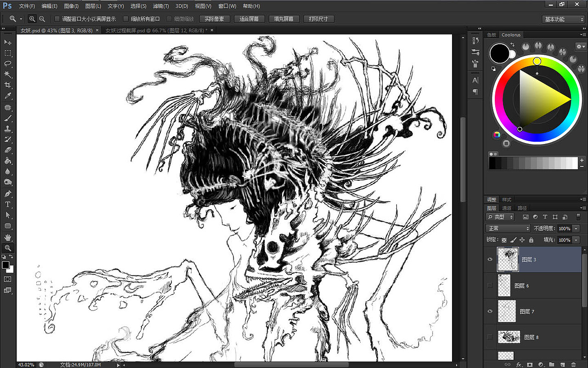588x368 pixels.
Task: Select the Pen tool
Action: 8,194
